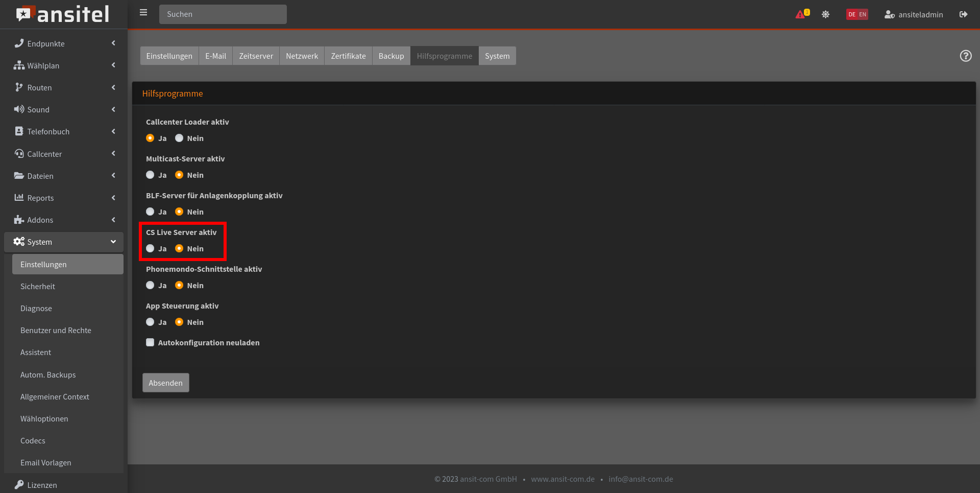Click the logout icon in header
The image size is (980, 493).
(x=963, y=14)
